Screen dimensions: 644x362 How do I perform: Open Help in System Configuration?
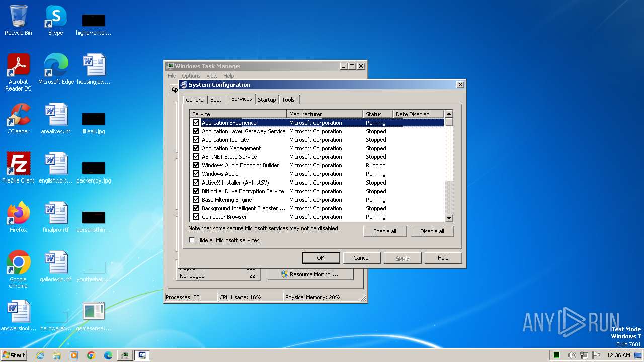(x=443, y=258)
